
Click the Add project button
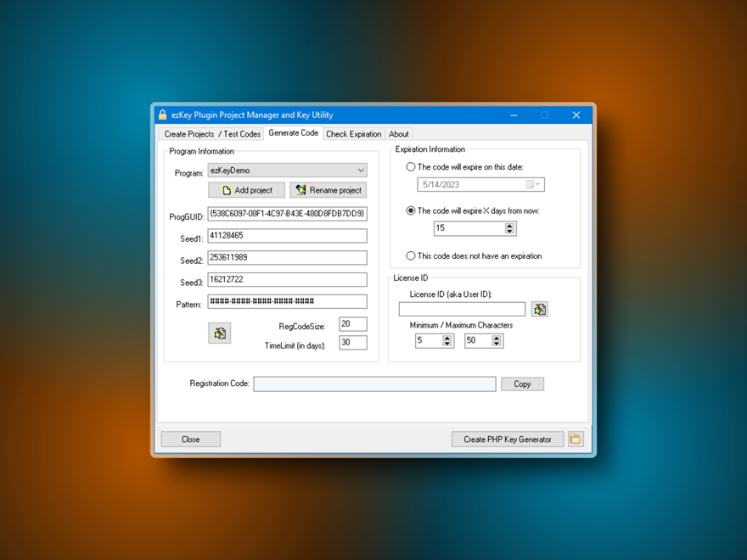pyautogui.click(x=246, y=190)
